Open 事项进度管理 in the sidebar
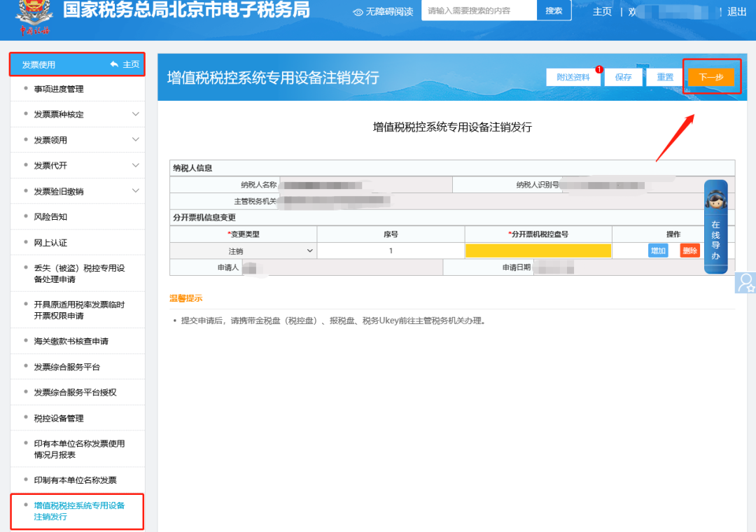 point(58,89)
